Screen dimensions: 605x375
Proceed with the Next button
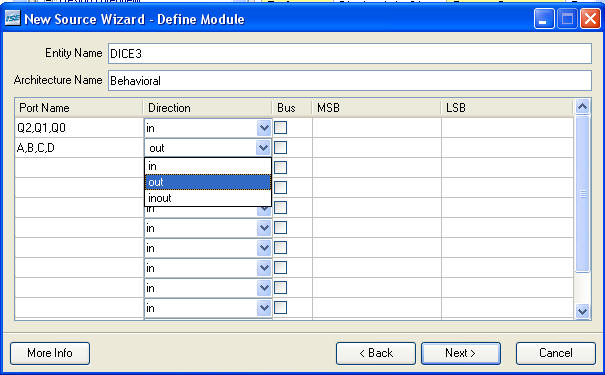click(461, 353)
